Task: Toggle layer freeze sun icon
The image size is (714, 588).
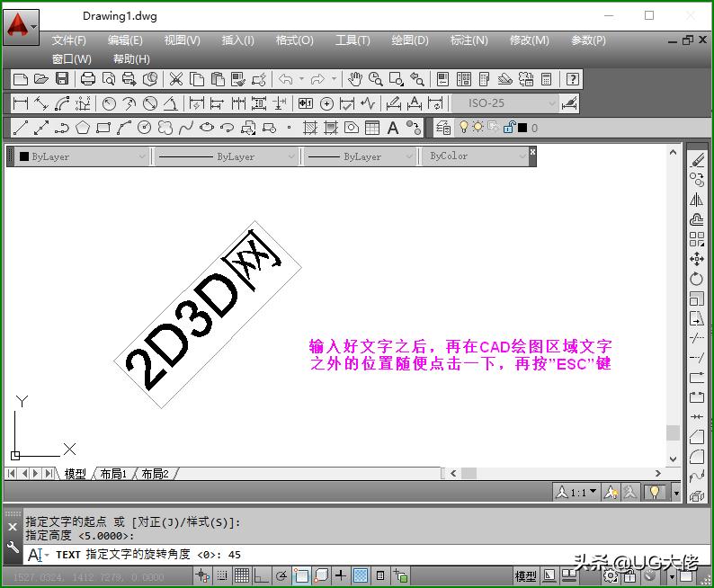Action: [478, 127]
